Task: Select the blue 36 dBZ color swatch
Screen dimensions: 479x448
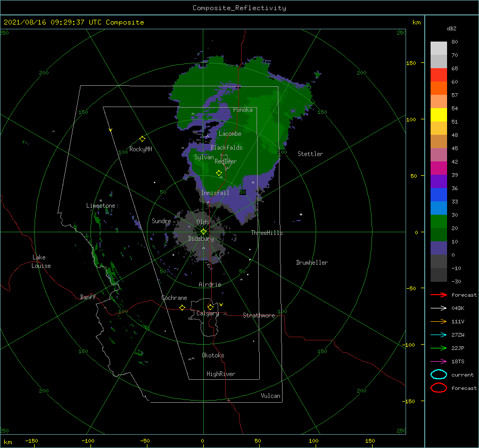Action: [439, 194]
